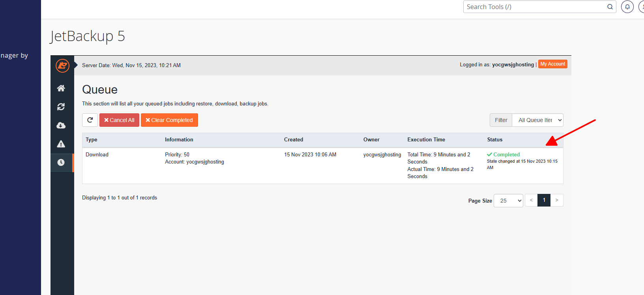Open the Page Size dropdown

point(509,201)
